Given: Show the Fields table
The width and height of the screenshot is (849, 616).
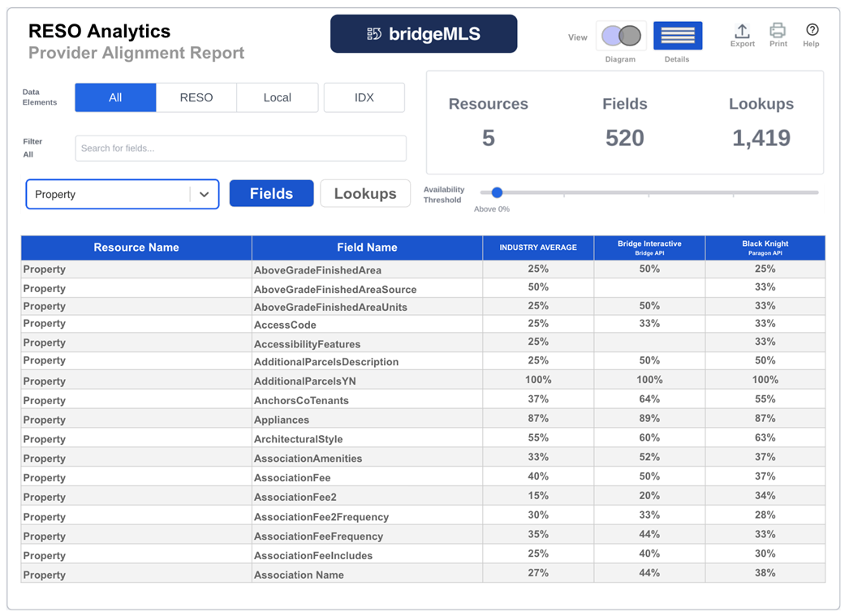Looking at the screenshot, I should [271, 193].
